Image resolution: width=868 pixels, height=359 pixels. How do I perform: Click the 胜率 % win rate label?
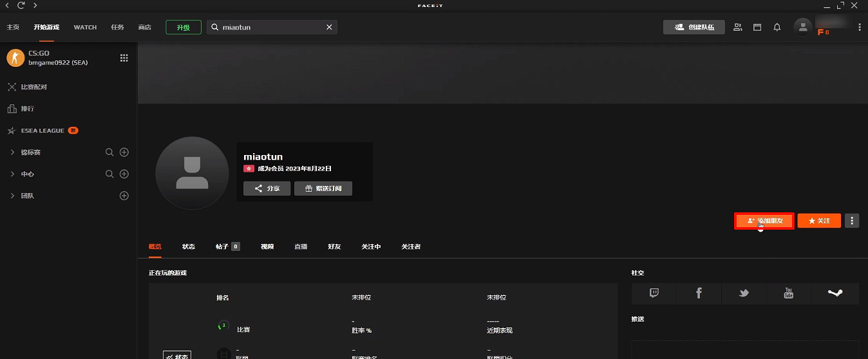coord(362,330)
